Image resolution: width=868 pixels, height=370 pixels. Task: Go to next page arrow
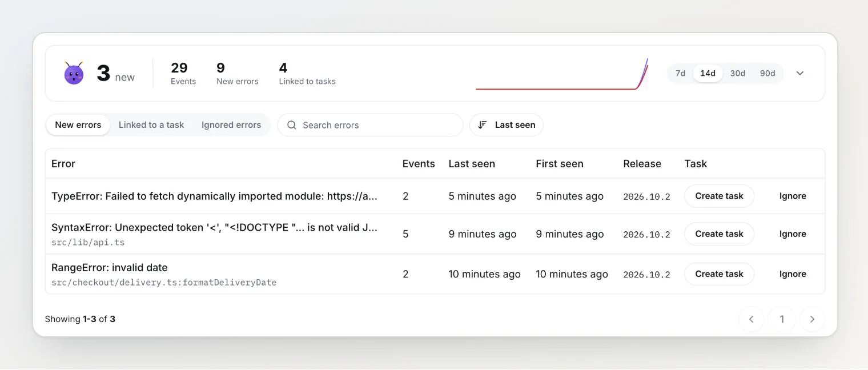point(813,319)
